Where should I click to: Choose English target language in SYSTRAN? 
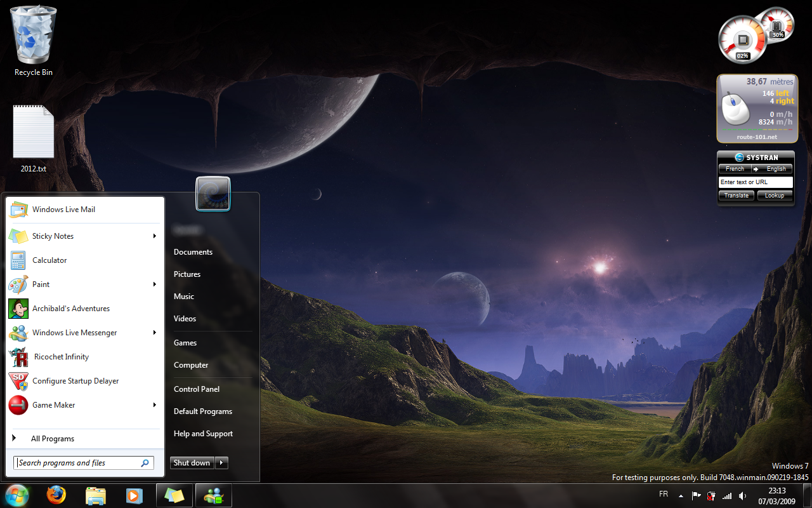pos(776,169)
